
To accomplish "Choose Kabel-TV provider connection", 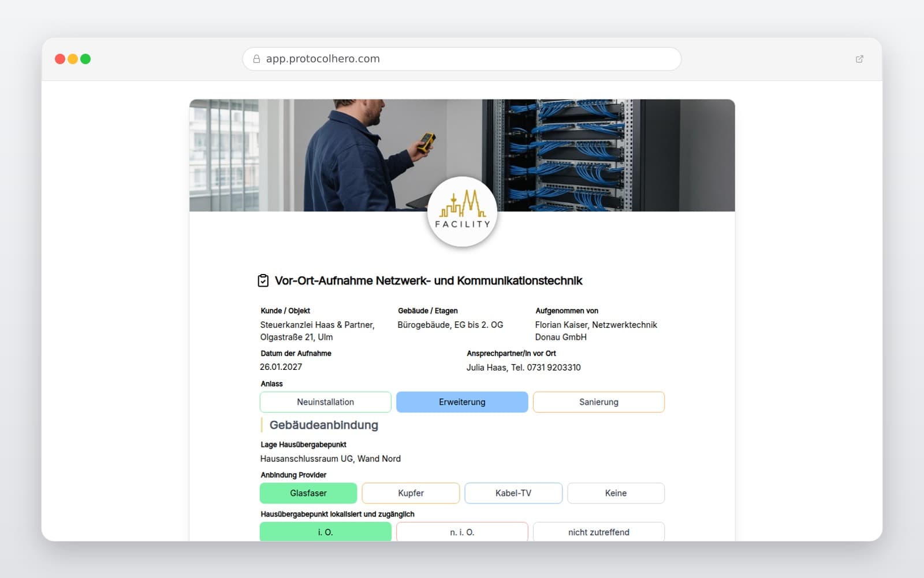I will pyautogui.click(x=513, y=493).
